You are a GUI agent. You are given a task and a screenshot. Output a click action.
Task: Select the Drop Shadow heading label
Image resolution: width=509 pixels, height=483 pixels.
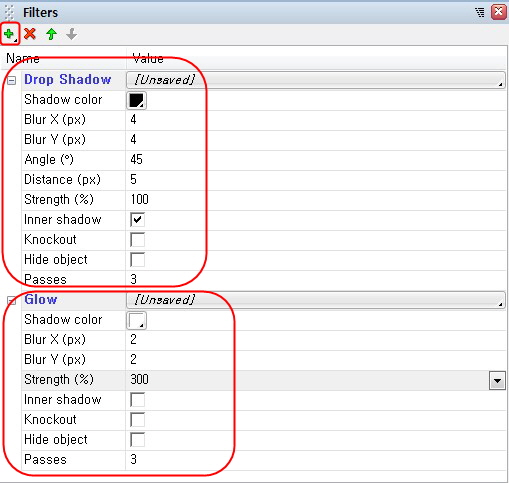(67, 80)
